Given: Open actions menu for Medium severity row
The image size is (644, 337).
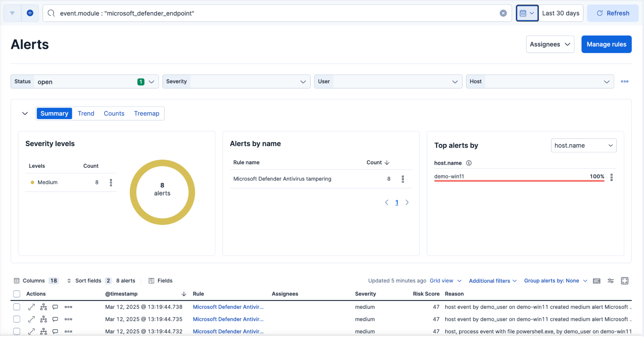Looking at the screenshot, I should (111, 183).
